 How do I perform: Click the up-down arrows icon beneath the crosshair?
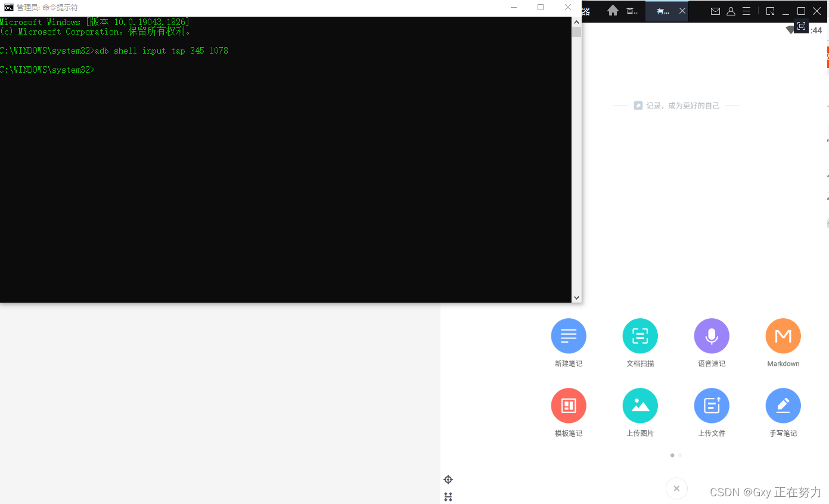click(x=448, y=496)
